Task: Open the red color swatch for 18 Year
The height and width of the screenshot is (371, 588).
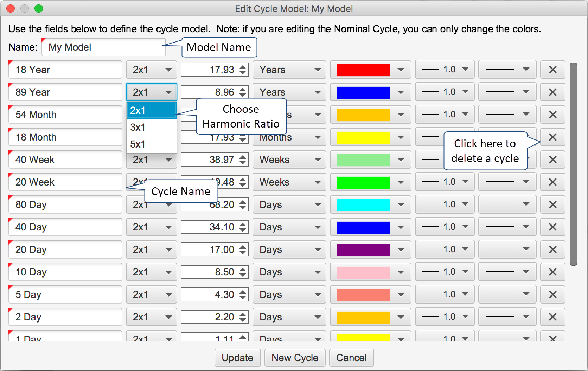Action: click(x=370, y=70)
